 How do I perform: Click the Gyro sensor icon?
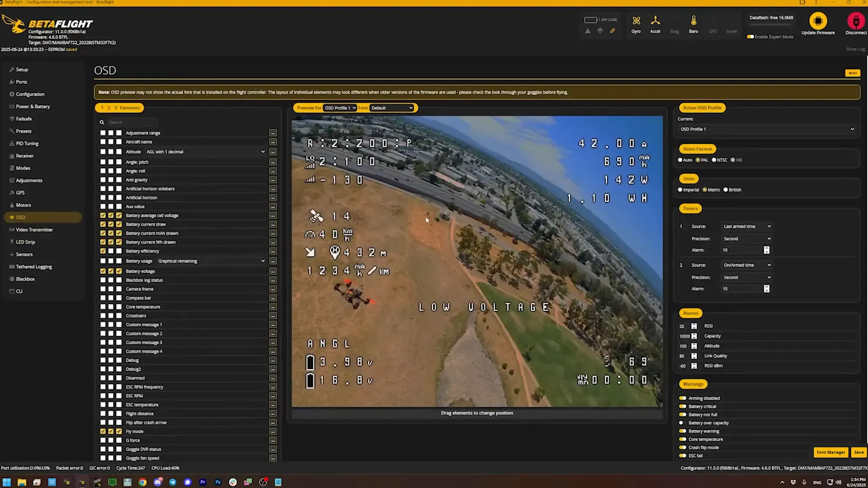point(636,21)
